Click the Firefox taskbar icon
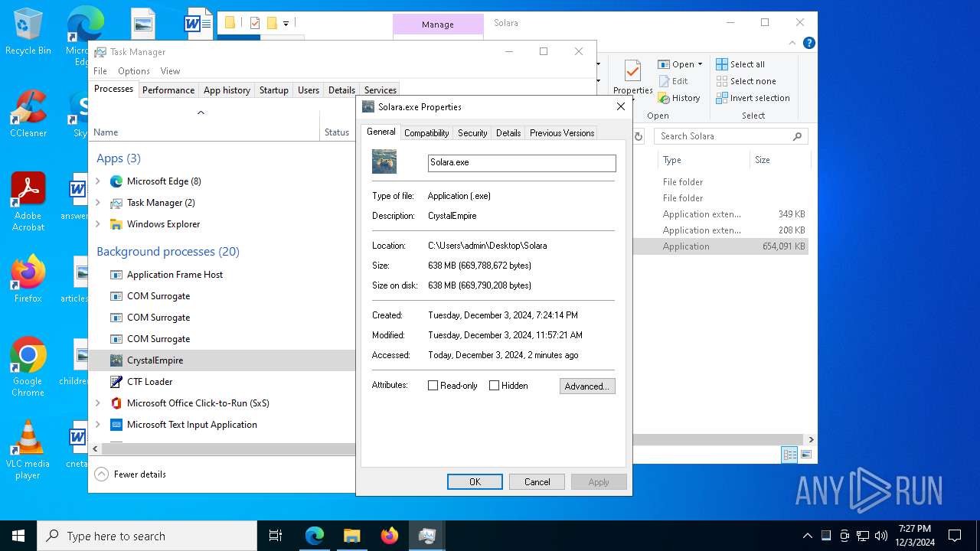This screenshot has height=551, width=980. 389,536
